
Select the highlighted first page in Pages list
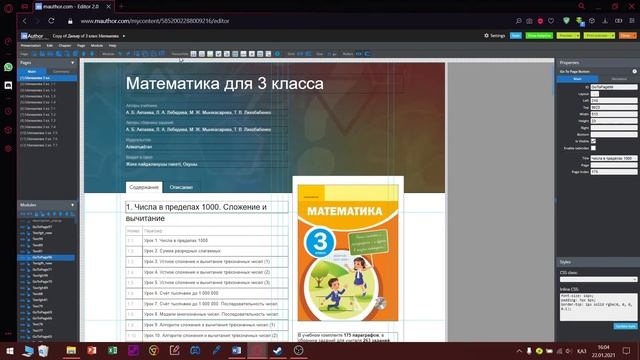[48, 78]
